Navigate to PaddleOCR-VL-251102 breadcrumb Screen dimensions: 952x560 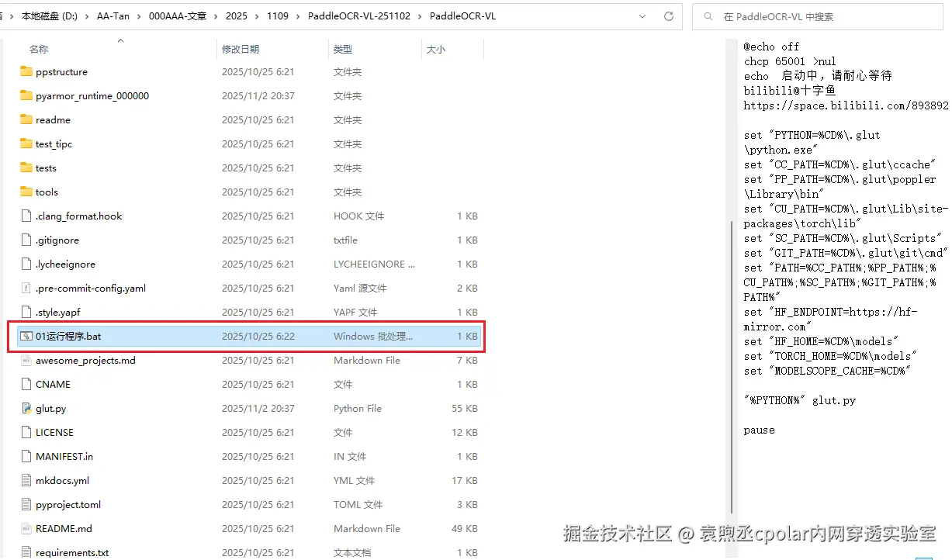pos(359,16)
